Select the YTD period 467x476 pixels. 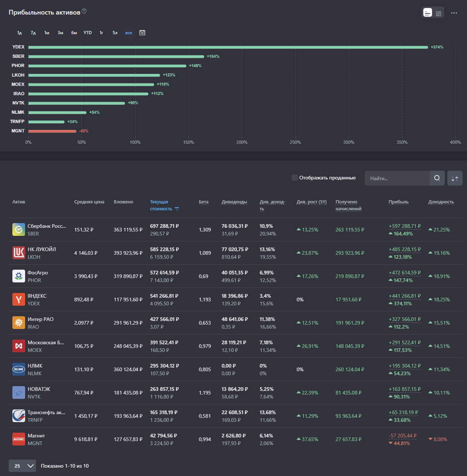pyautogui.click(x=88, y=33)
